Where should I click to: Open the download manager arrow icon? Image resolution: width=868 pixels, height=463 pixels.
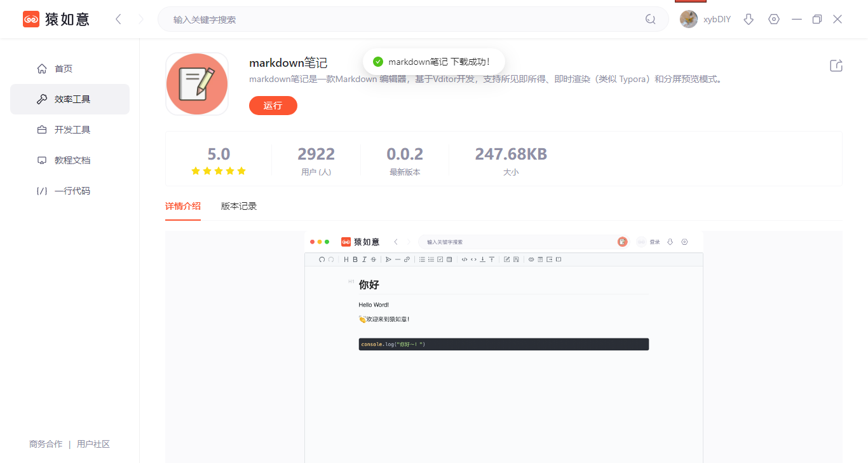(749, 19)
